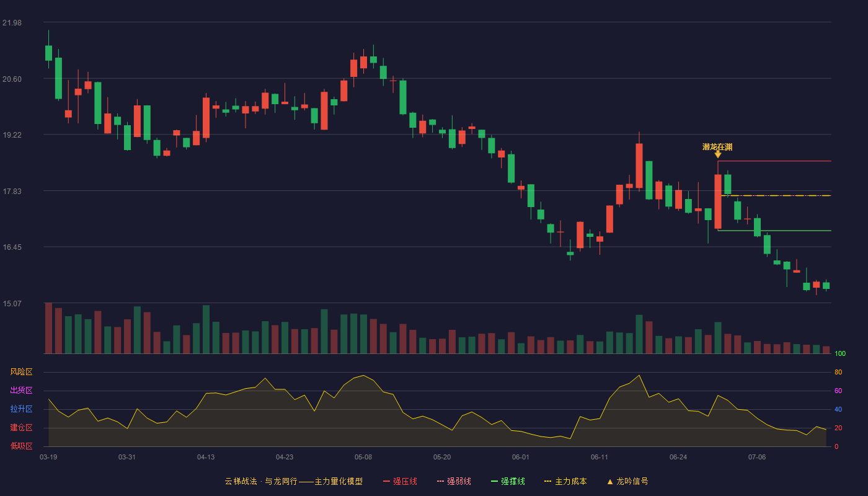Click the 06-24 date label
Viewport: 868px width, 496px height.
click(x=678, y=457)
